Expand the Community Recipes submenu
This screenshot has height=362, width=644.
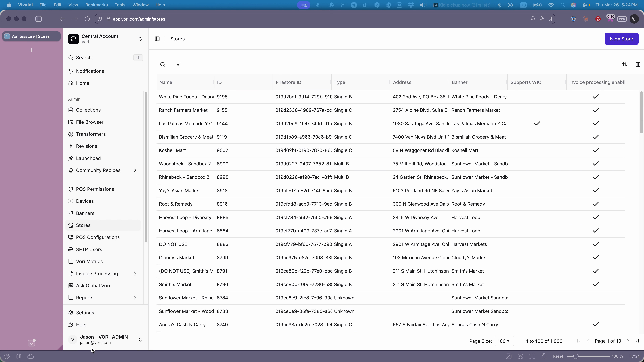(x=135, y=170)
